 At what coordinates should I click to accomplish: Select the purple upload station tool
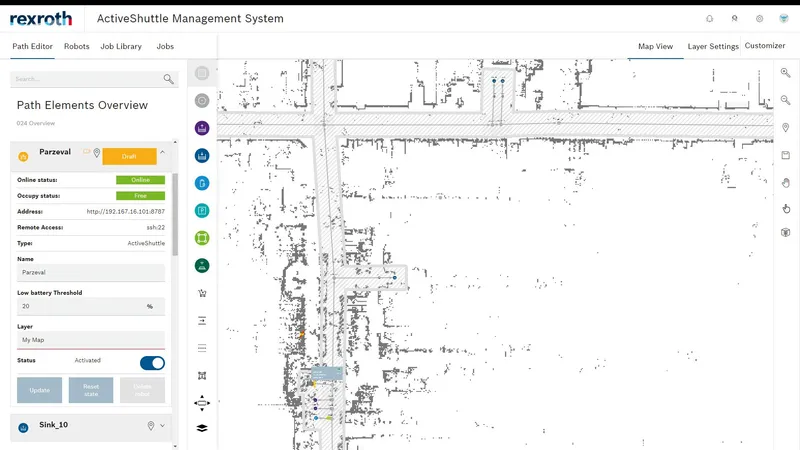tap(202, 128)
